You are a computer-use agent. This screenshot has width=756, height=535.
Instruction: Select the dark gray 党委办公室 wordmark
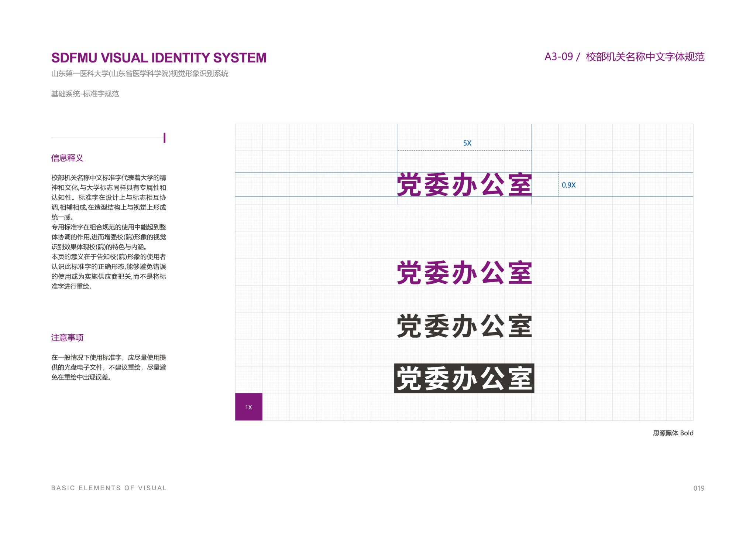464,326
